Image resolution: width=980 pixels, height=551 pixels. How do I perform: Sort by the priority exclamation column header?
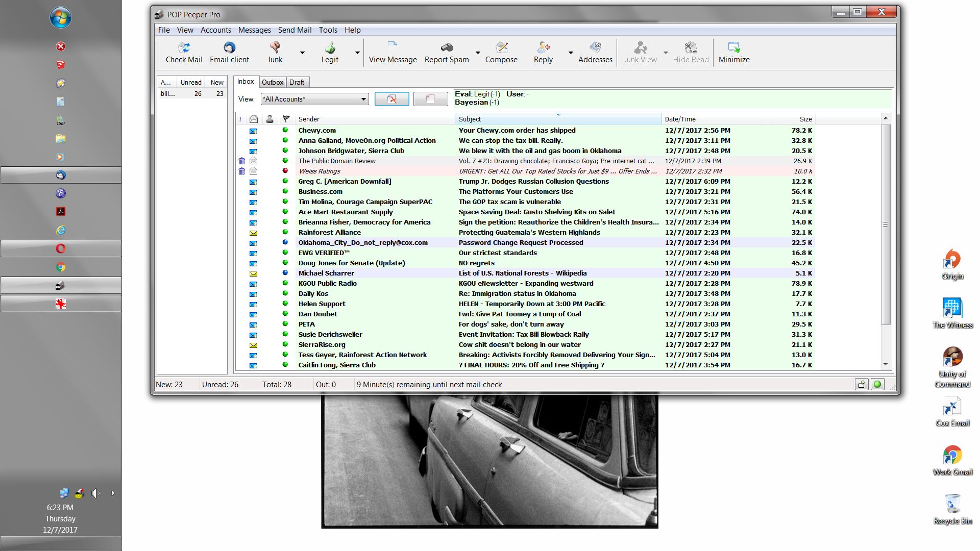(240, 119)
